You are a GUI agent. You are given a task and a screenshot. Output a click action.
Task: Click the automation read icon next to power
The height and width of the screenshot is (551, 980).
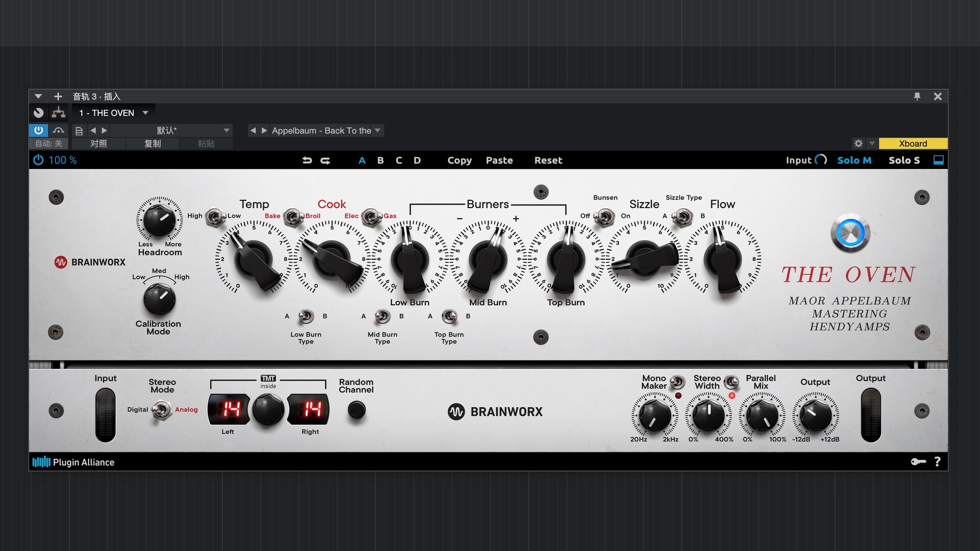click(x=58, y=131)
